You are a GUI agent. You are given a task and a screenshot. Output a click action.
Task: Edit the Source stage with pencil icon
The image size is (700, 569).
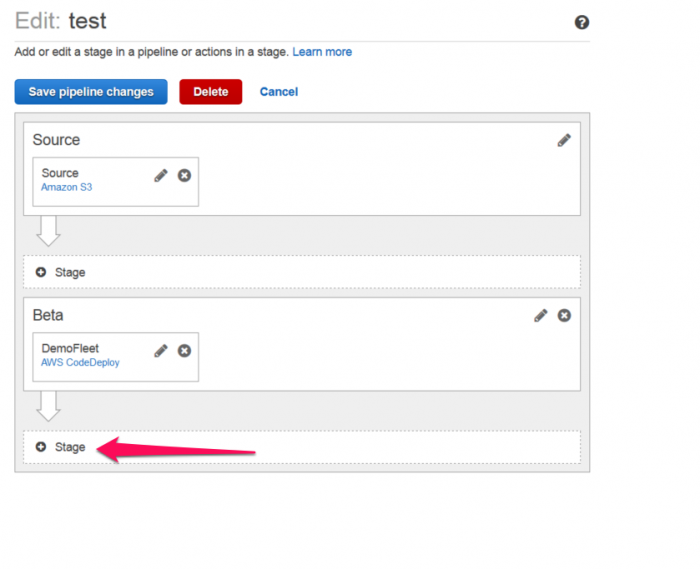(x=564, y=140)
